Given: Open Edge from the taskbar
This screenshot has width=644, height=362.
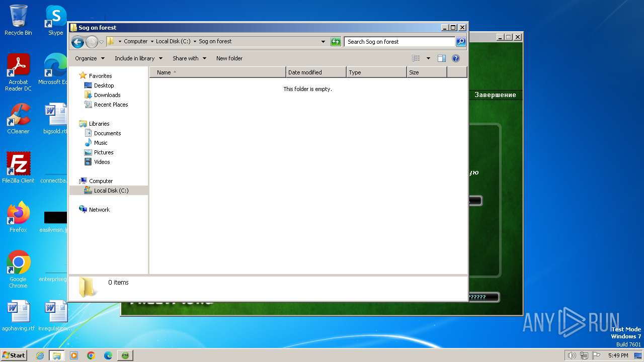Looking at the screenshot, I should coord(108,355).
